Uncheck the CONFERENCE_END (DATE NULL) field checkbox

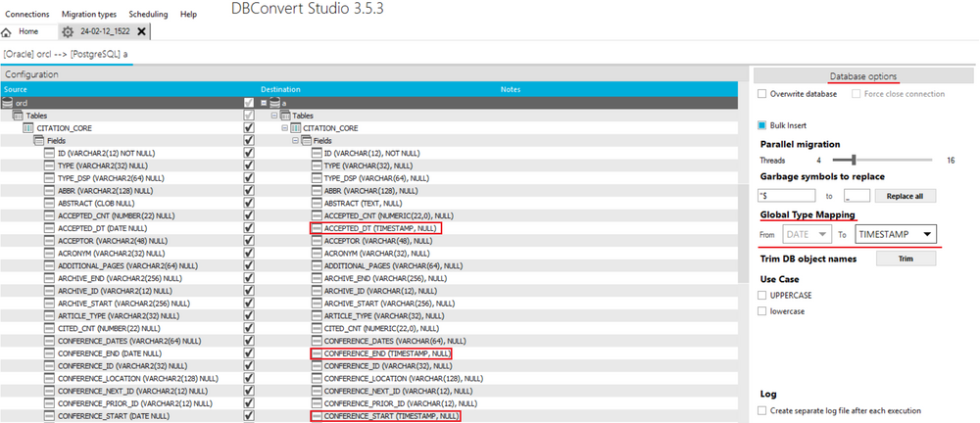[x=249, y=353]
